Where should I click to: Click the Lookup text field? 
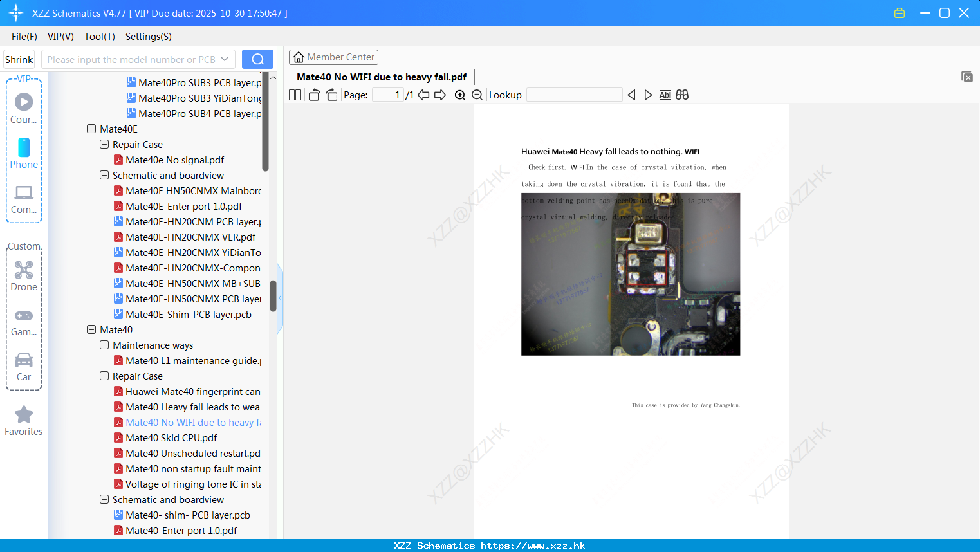(574, 95)
